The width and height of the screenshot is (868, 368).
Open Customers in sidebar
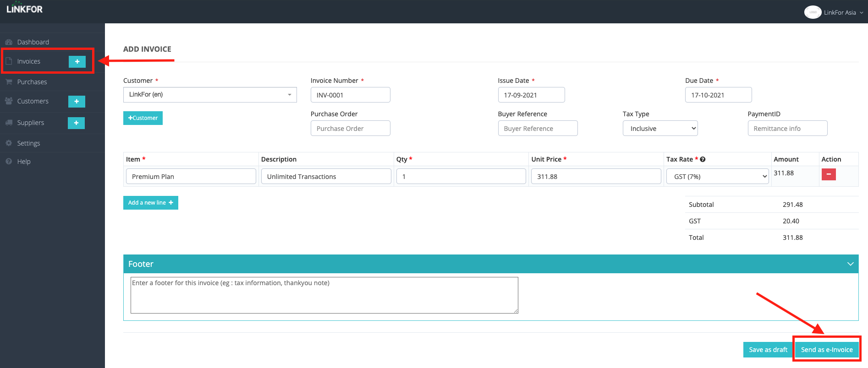coord(33,101)
